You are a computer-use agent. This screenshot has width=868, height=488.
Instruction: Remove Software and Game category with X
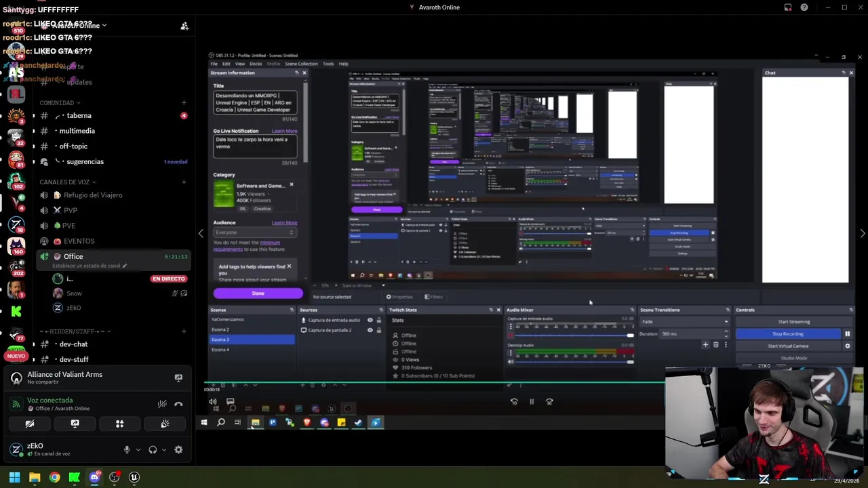292,184
